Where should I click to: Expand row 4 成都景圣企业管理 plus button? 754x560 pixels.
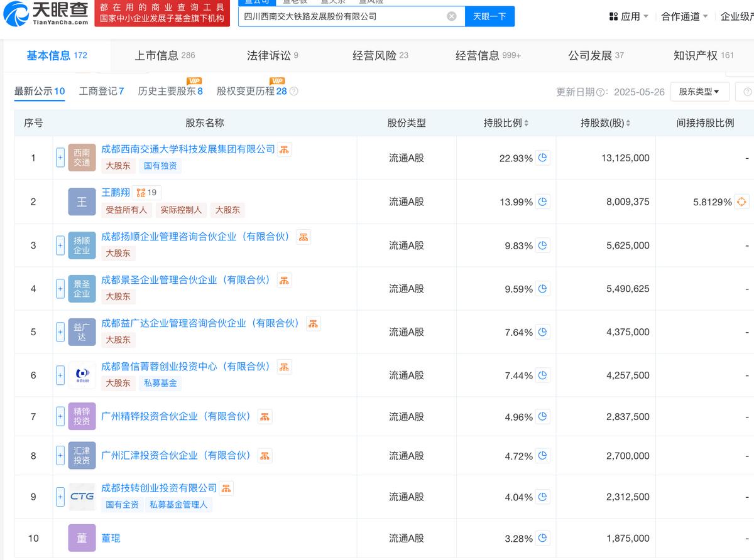tap(60, 289)
